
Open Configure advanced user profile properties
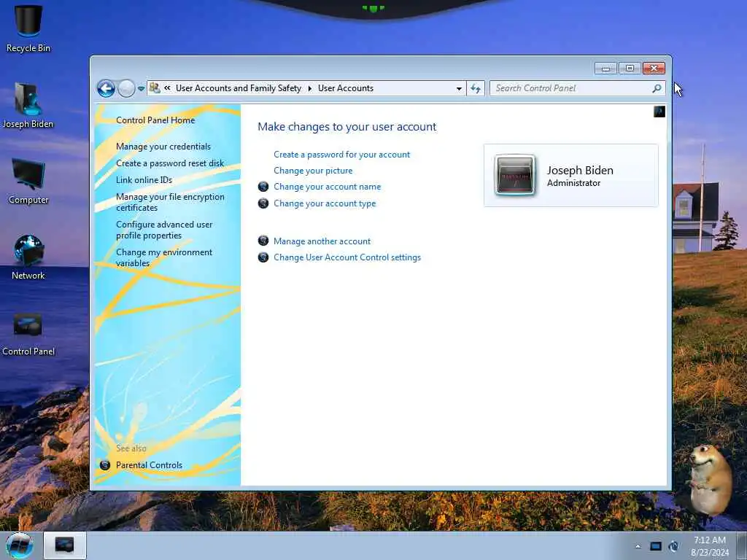point(164,230)
